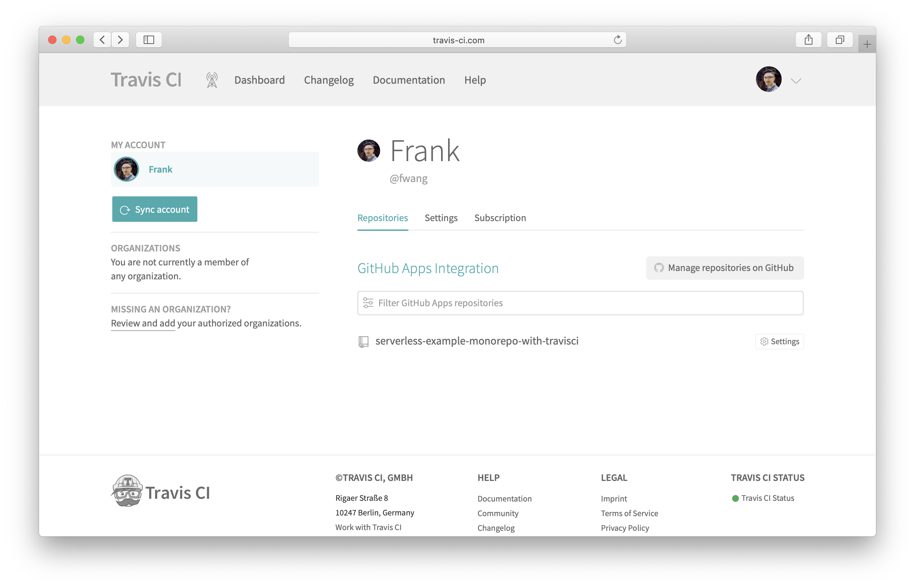Screen dimensions: 915x588
Task: Follow the Review and add link
Action: click(143, 323)
